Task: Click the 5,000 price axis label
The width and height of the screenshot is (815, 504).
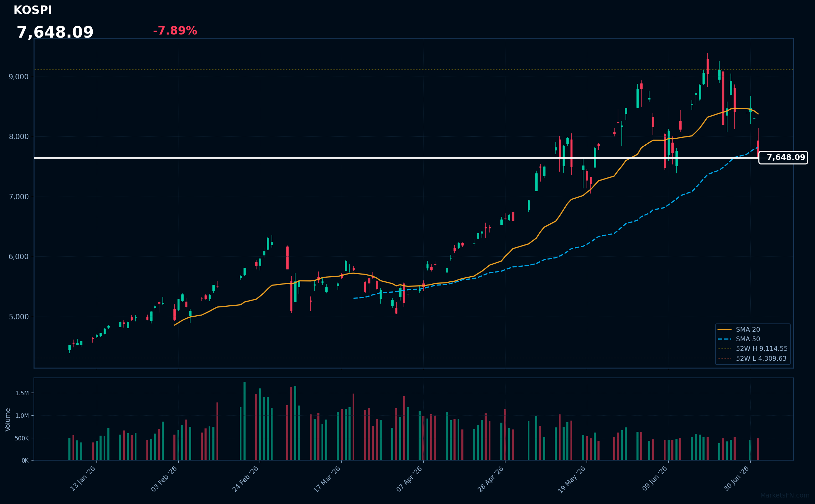Action: [x=19, y=317]
